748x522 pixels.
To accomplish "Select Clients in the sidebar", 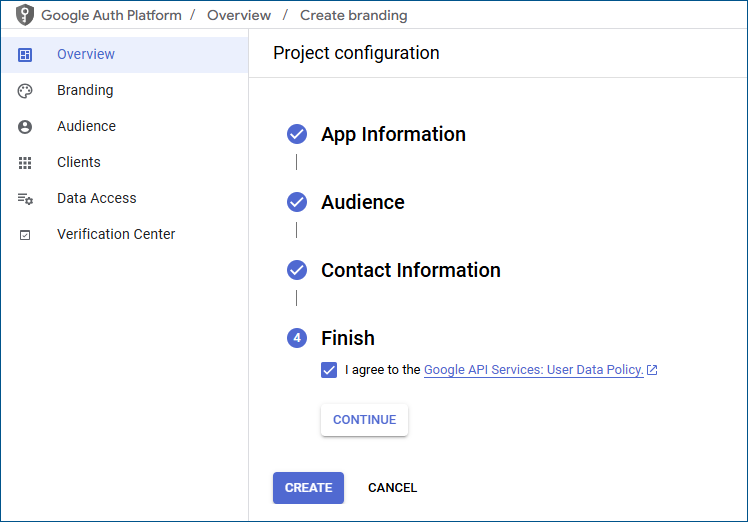I will (x=125, y=162).
